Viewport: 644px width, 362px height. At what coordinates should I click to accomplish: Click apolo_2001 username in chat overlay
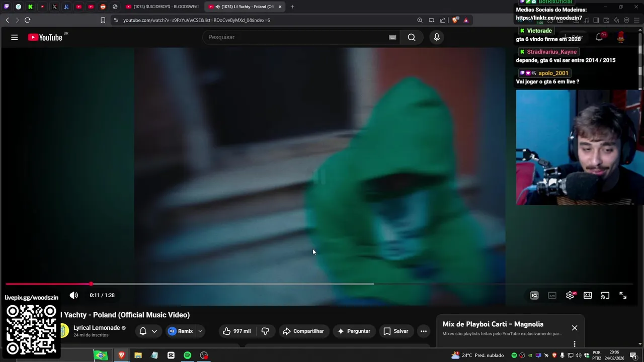click(x=553, y=73)
